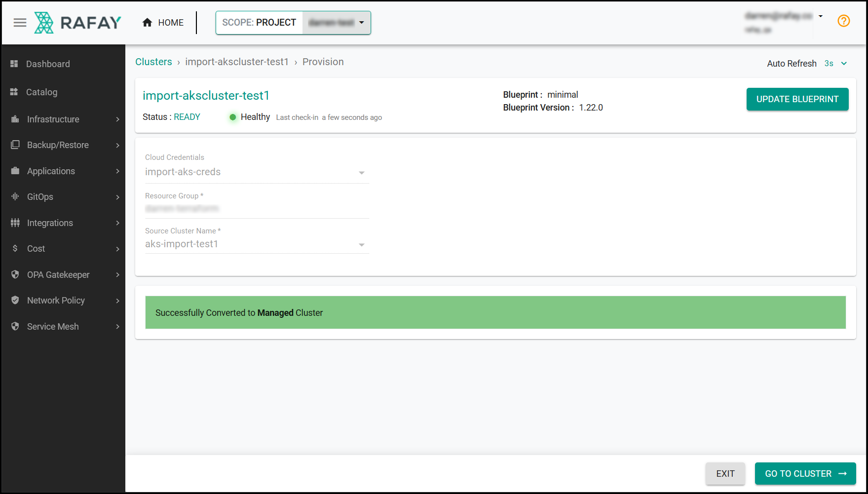This screenshot has height=494, width=868.
Task: Select Applications in the sidebar
Action: tap(51, 171)
